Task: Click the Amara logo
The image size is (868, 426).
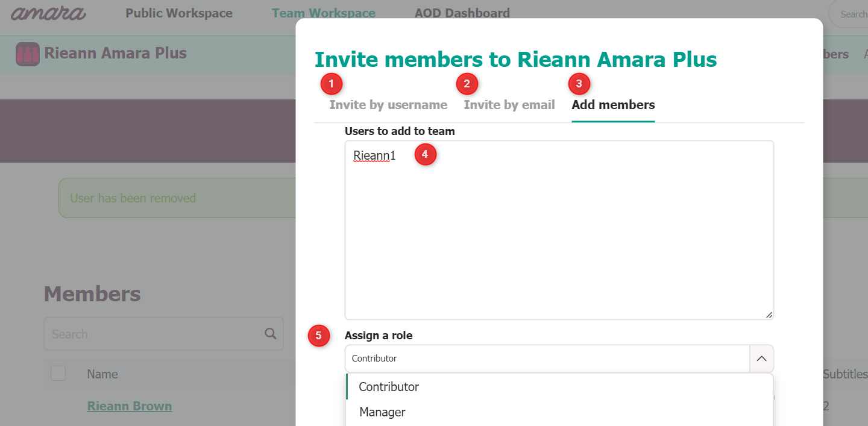Action: point(47,13)
